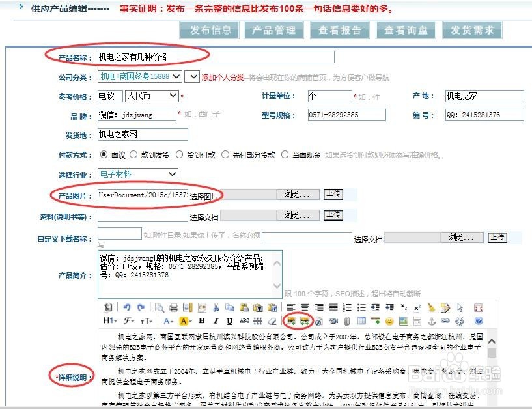
Task: Click the smiley emoticon insert icon
Action: (389, 319)
